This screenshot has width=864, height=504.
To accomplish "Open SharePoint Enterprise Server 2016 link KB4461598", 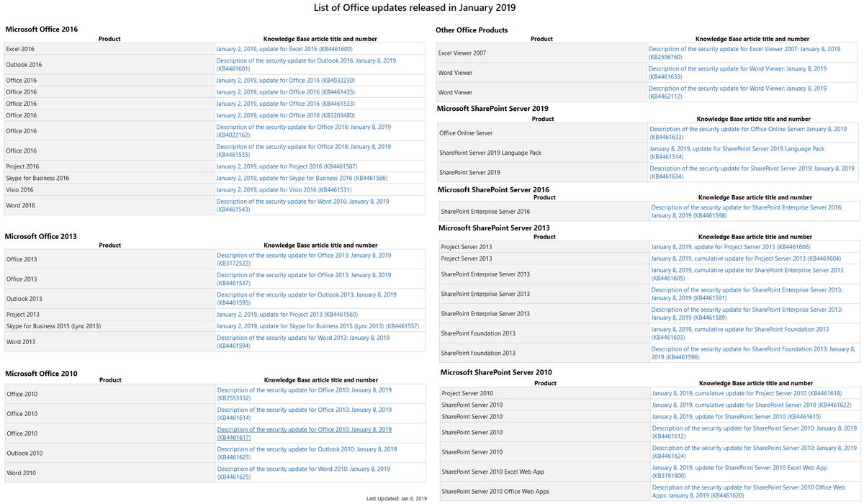I will pyautogui.click(x=747, y=211).
